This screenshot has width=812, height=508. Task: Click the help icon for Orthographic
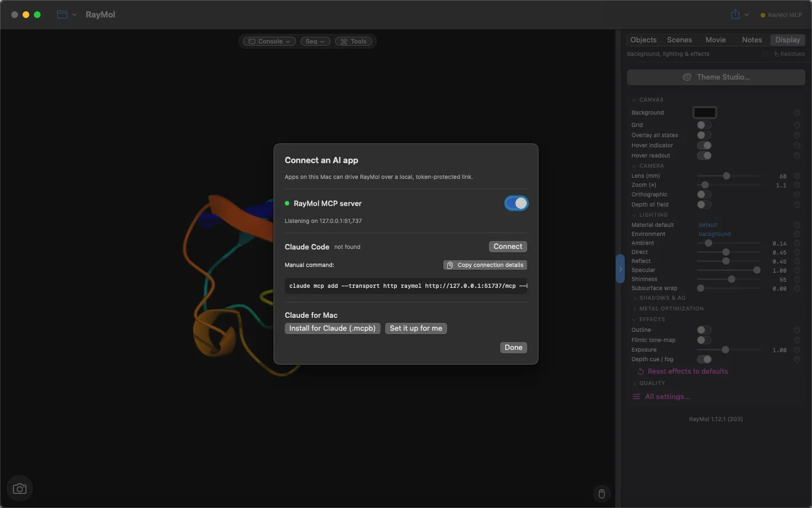(x=797, y=195)
